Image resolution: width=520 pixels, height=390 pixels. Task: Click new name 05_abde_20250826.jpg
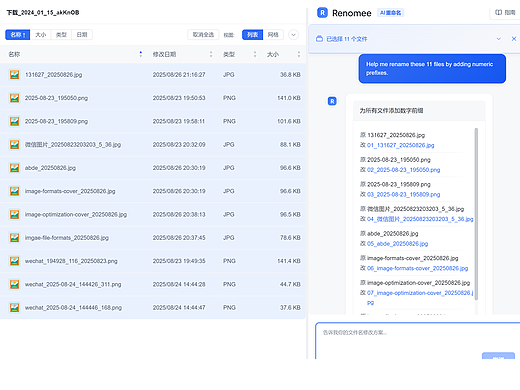pyautogui.click(x=397, y=244)
